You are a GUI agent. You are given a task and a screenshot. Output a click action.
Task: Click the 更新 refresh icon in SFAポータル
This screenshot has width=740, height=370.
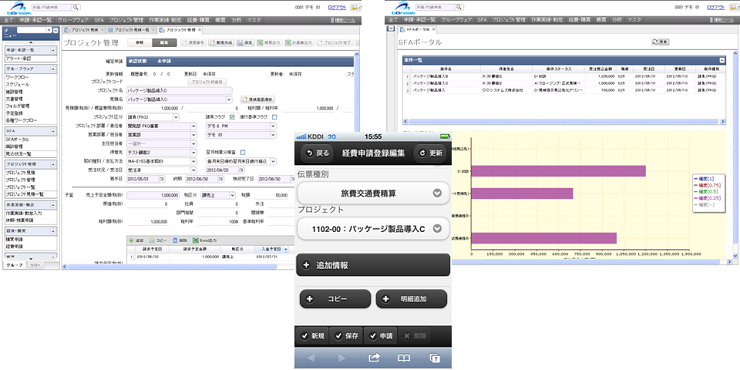(655, 42)
